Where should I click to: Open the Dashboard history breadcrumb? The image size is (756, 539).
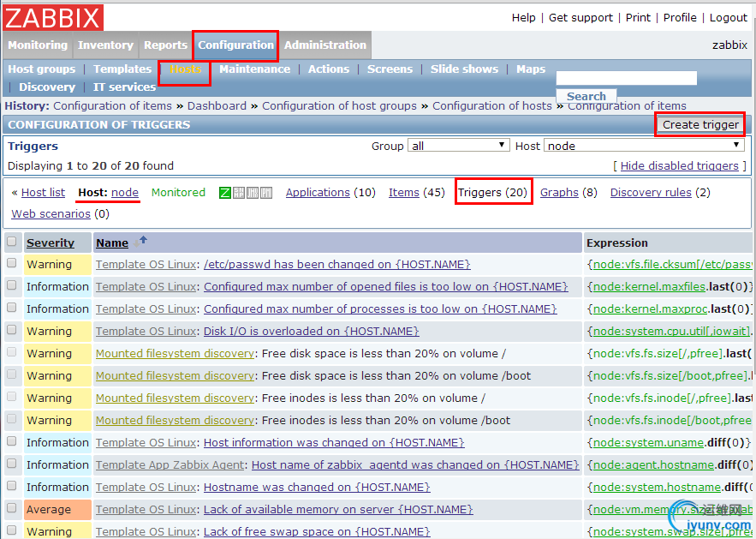217,105
